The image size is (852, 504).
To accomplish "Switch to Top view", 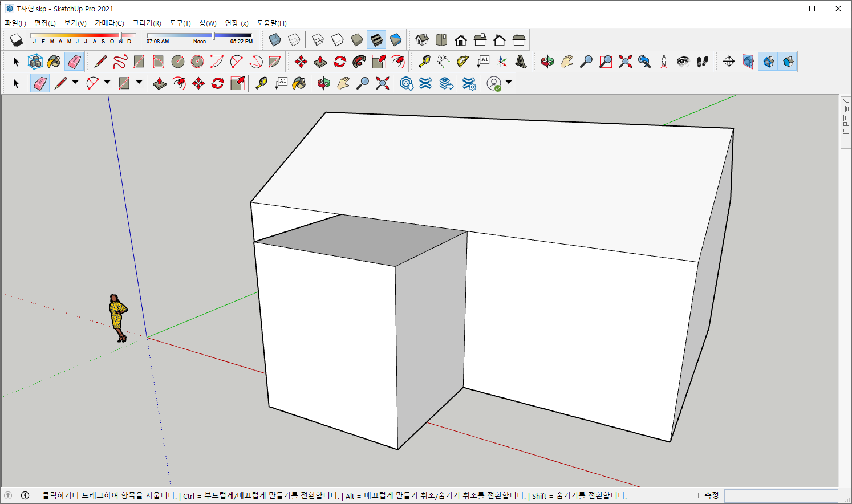I will pyautogui.click(x=441, y=40).
